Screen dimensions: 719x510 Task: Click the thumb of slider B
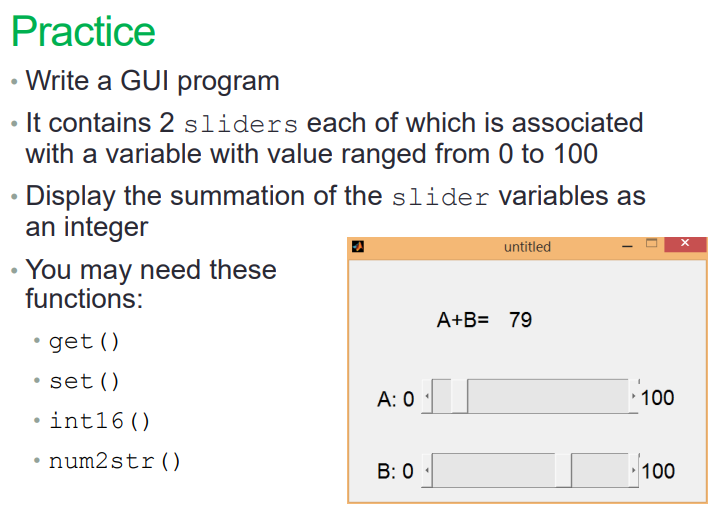tap(563, 470)
